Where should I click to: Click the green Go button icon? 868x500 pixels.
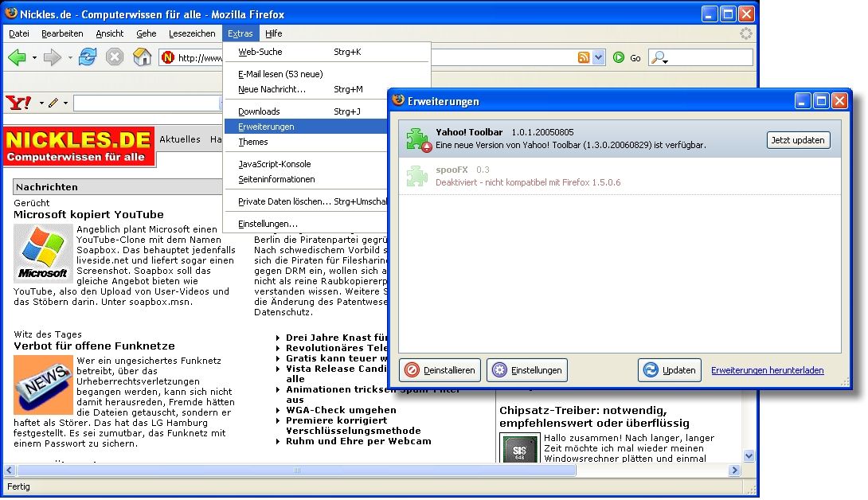(618, 57)
